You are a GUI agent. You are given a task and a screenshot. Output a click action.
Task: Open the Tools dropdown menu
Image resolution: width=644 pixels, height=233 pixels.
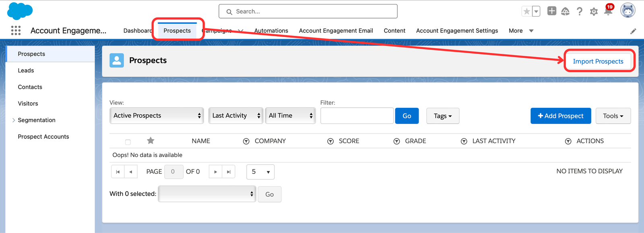pyautogui.click(x=613, y=116)
